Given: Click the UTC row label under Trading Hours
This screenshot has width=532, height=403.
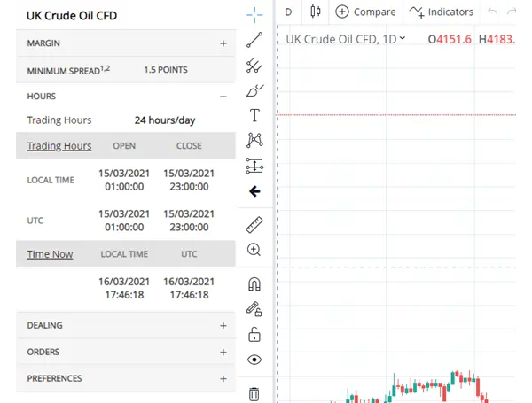Looking at the screenshot, I should [x=35, y=221].
